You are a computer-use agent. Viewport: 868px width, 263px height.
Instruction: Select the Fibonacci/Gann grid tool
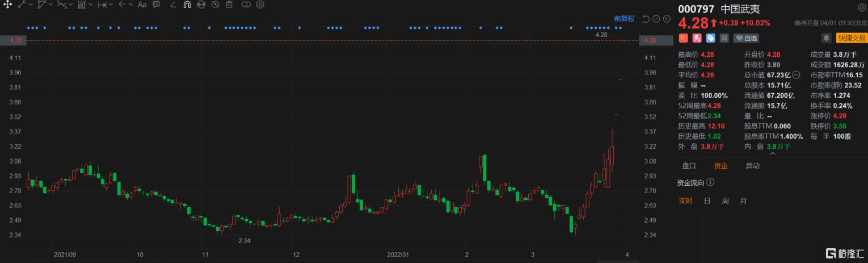[x=82, y=5]
